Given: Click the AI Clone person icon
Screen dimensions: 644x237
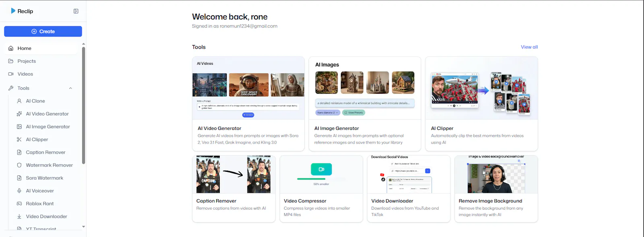Looking at the screenshot, I should pos(19,101).
